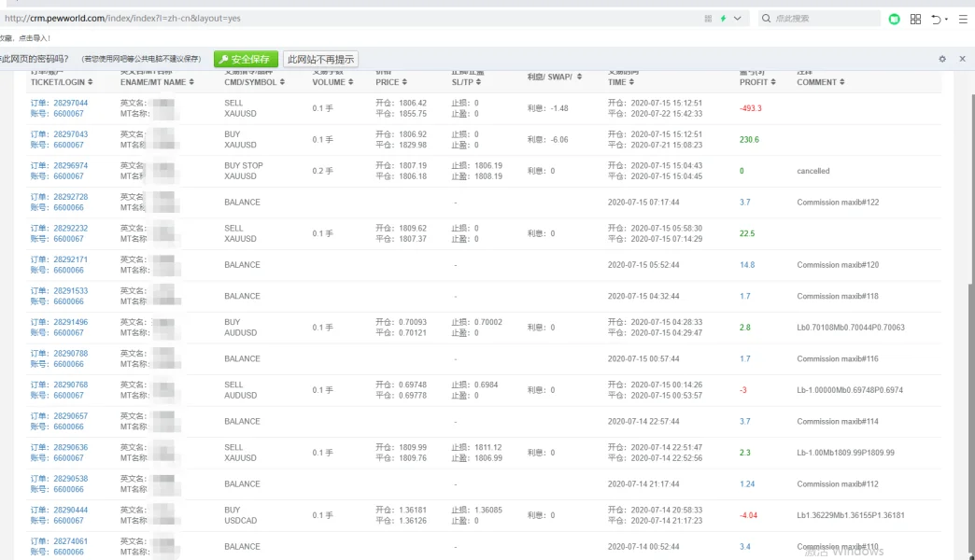Viewport: 975px width, 560px height.
Task: Dismiss the save-password prompt bar
Action: point(963,59)
